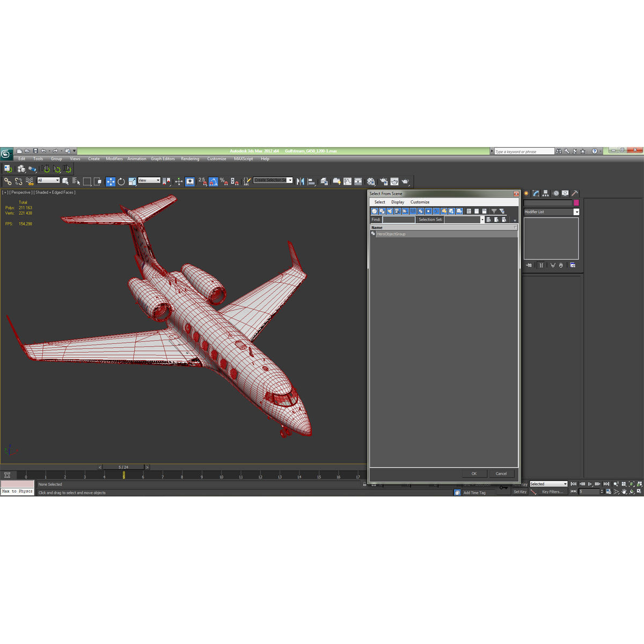
Task: Select the Link tool in main toolbar
Action: (x=8, y=181)
